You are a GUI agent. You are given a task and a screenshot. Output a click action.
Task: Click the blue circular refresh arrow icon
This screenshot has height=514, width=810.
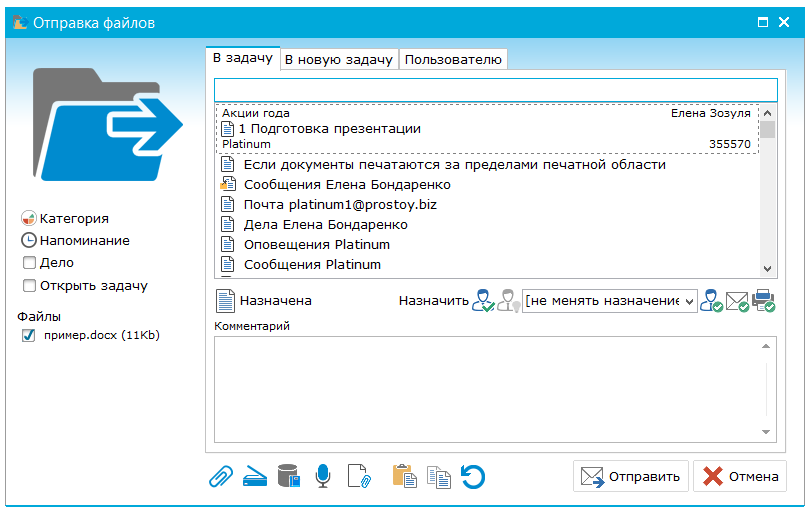473,476
